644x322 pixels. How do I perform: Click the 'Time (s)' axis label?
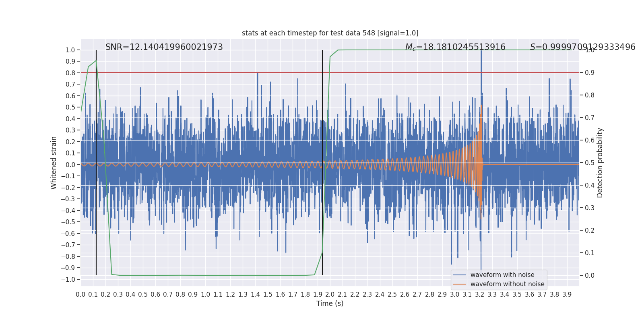pyautogui.click(x=330, y=303)
